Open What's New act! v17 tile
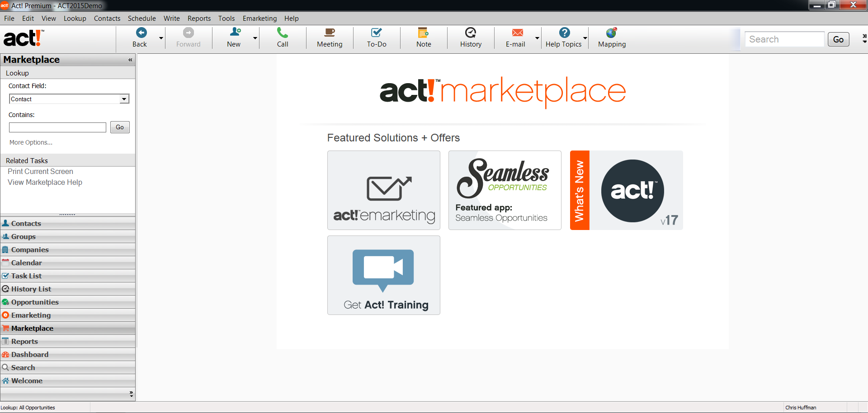The width and height of the screenshot is (868, 413). (626, 190)
